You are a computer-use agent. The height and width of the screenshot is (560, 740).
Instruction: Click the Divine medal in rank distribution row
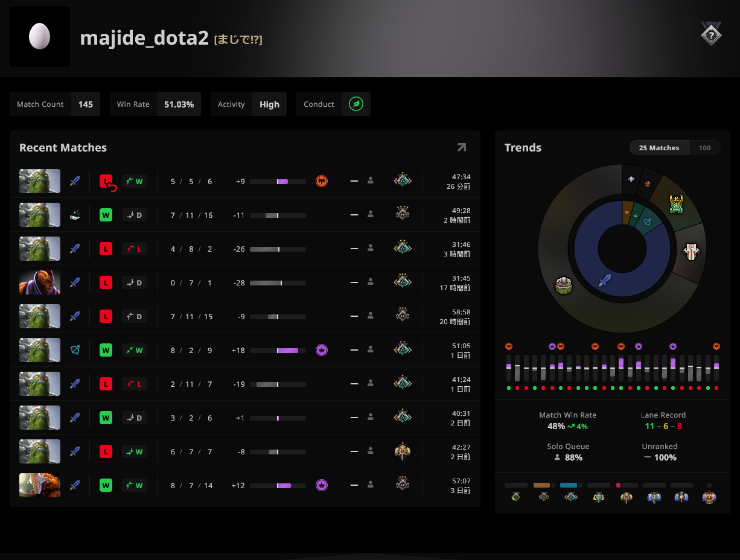click(682, 497)
